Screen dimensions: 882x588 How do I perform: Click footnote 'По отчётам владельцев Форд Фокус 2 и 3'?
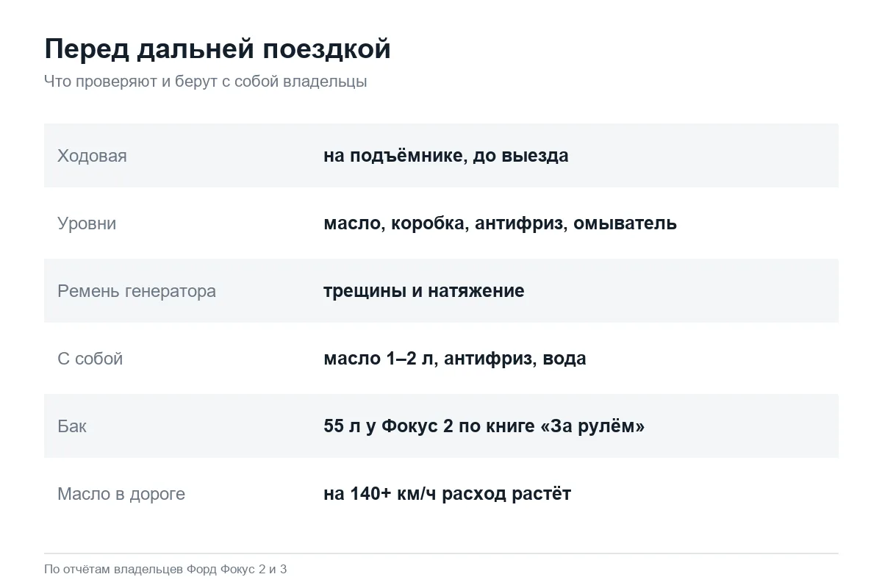[165, 569]
